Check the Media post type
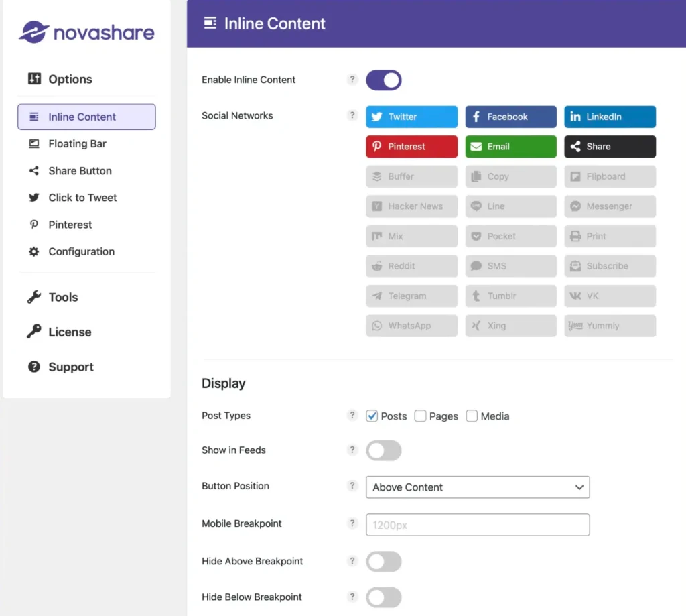Viewport: 686px width, 616px height. tap(472, 416)
